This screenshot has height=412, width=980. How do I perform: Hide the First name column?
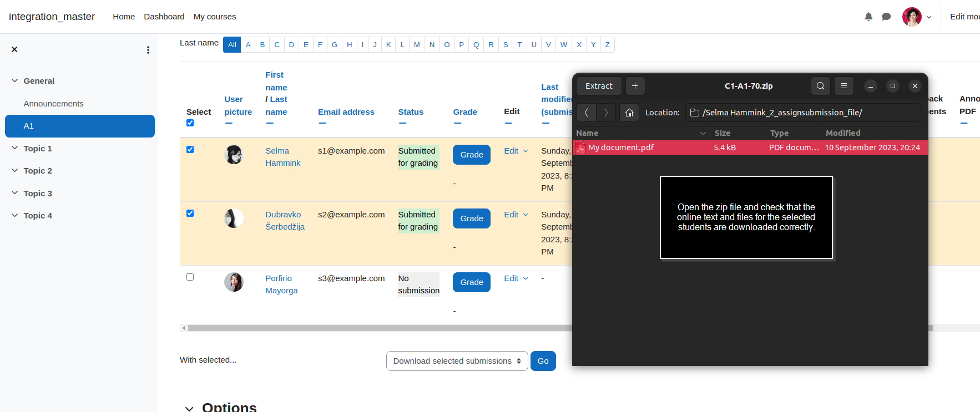[x=270, y=123]
